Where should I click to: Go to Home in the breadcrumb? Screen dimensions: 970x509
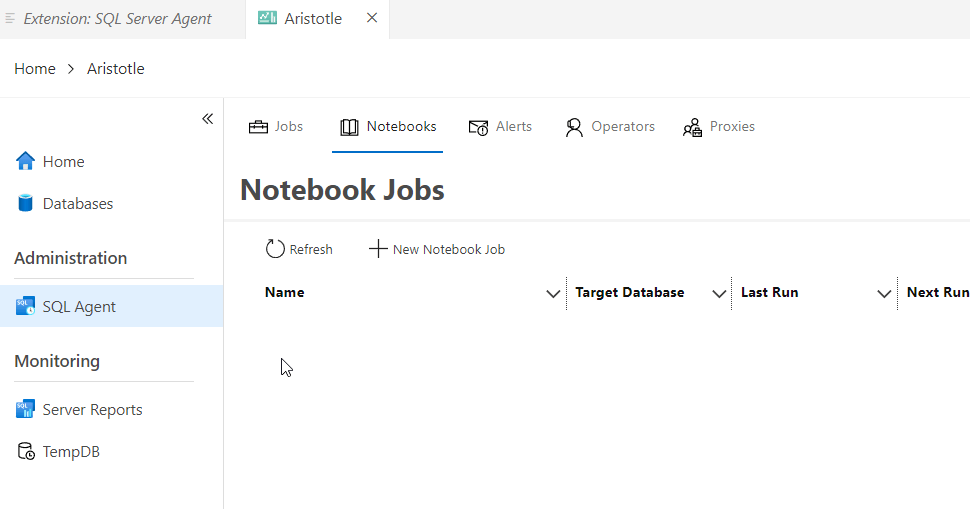(x=35, y=69)
